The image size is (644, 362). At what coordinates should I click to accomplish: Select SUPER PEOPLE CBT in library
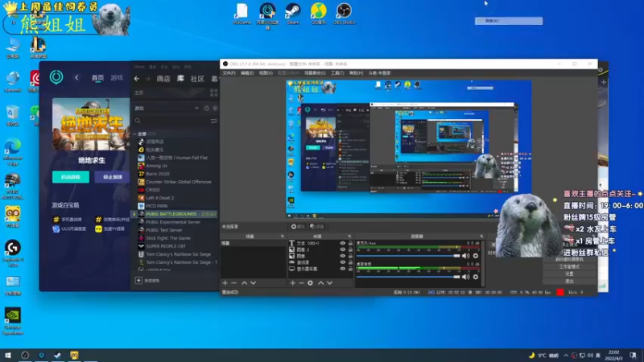(166, 246)
